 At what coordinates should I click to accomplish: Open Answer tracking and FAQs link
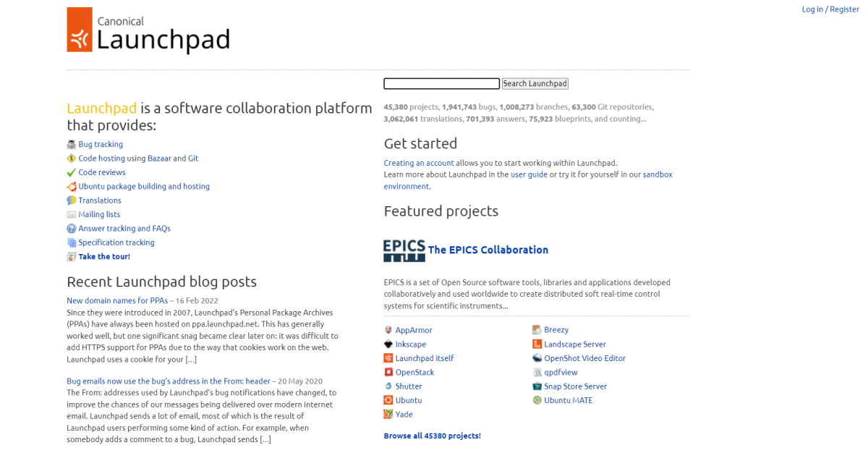tap(124, 229)
